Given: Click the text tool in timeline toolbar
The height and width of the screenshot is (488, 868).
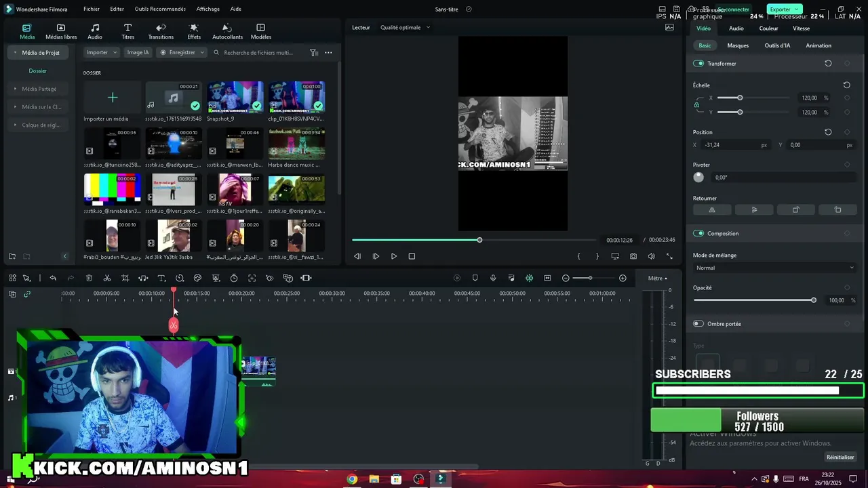Looking at the screenshot, I should click(x=161, y=278).
